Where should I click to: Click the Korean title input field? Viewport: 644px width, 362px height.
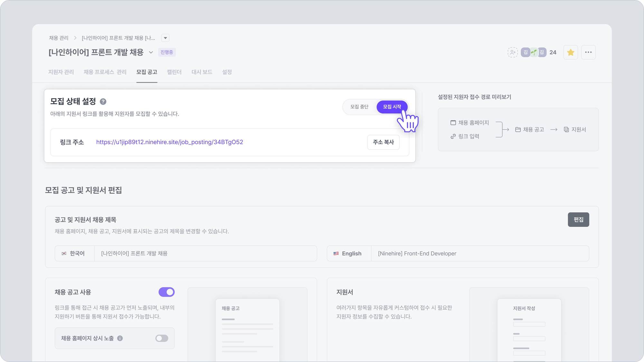point(205,254)
